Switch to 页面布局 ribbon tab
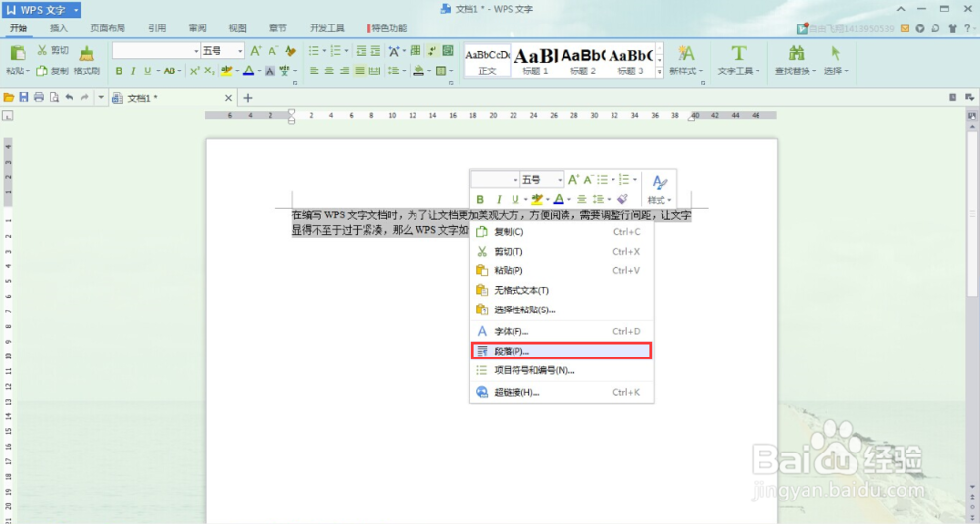980x524 pixels. (108, 28)
